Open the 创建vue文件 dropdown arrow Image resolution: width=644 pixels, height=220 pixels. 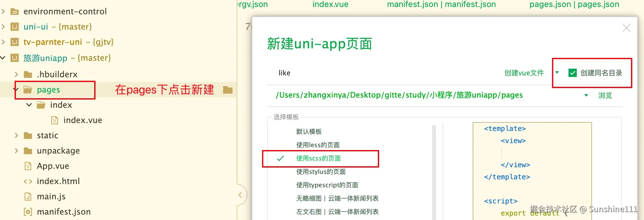coord(557,72)
